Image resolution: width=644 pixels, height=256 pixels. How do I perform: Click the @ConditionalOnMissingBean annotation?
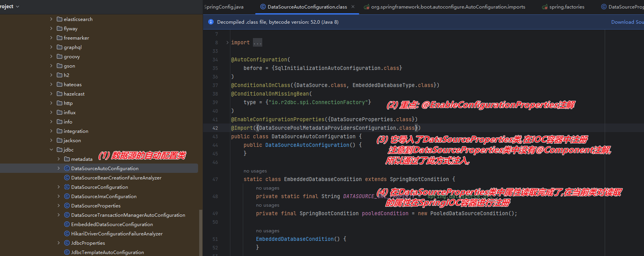pos(270,94)
